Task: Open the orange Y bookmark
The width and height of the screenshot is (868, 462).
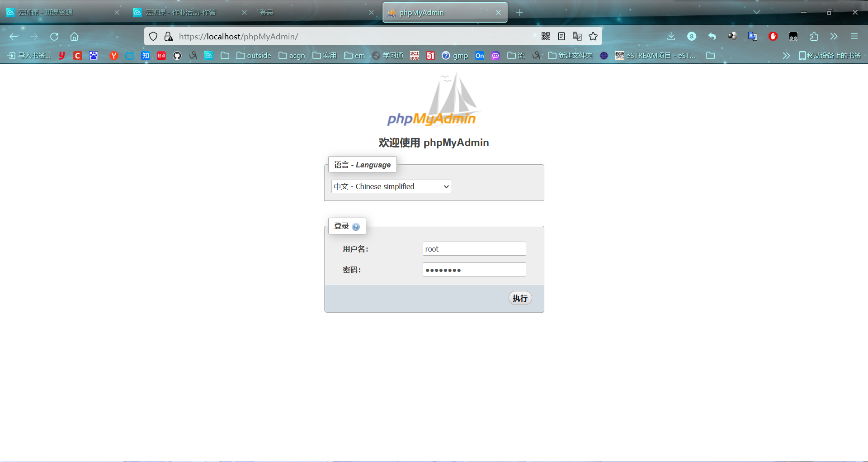Action: pyautogui.click(x=114, y=56)
